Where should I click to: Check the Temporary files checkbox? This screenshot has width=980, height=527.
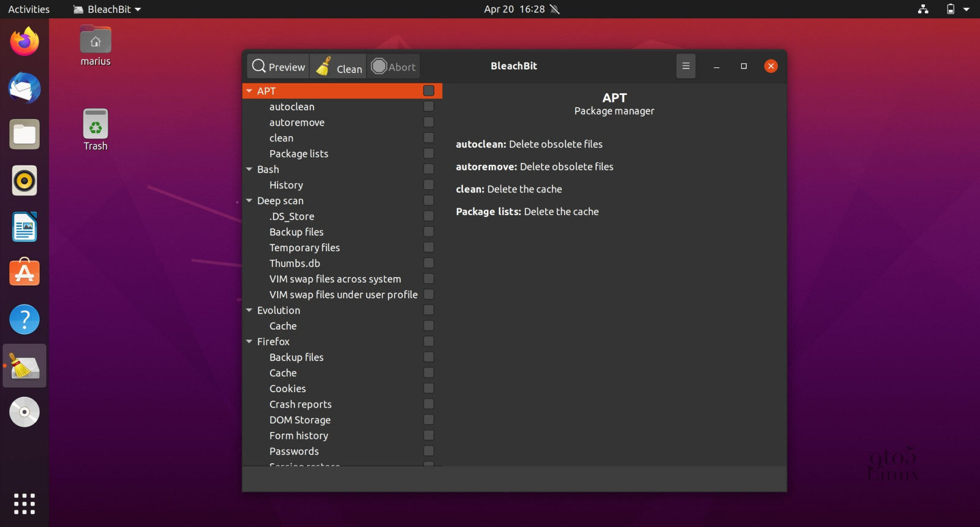(429, 247)
